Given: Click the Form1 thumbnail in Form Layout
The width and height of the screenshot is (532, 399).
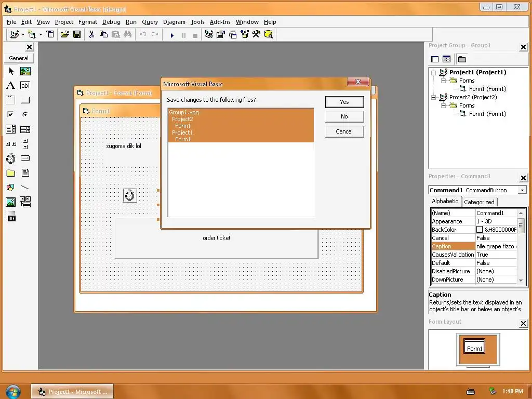Looking at the screenshot, I should point(474,347).
